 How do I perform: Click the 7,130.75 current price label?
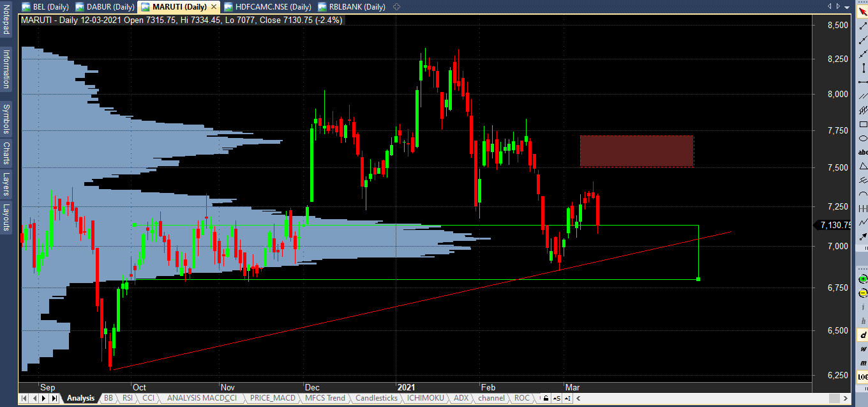click(x=834, y=225)
